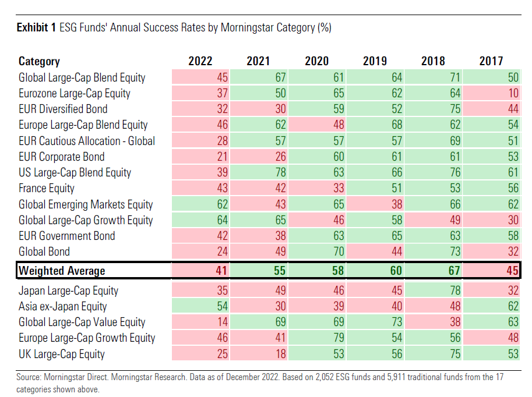
Task: Click the EUR Corporate Bond row label
Action: 62,157
